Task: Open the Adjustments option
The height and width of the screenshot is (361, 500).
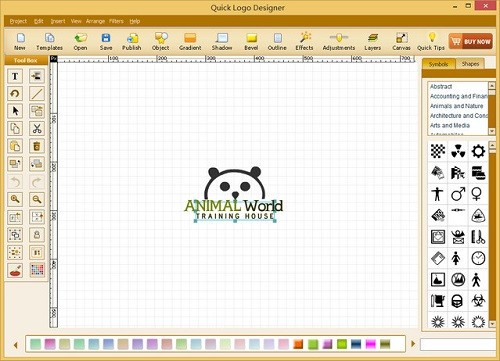Action: point(339,41)
